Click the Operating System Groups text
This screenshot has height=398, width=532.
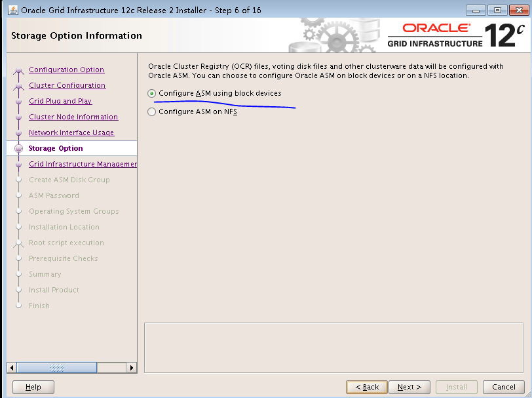pos(74,211)
